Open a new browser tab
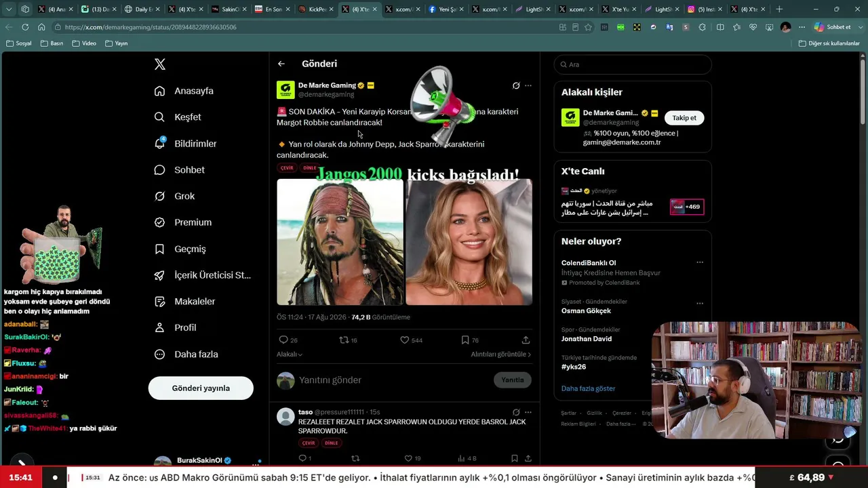This screenshot has height=488, width=868. 779,9
